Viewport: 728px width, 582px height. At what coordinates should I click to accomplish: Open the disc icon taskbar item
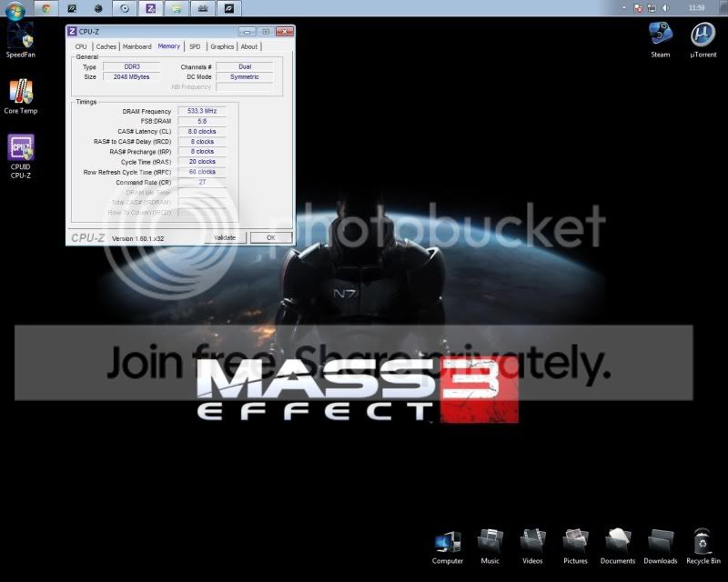pos(125,8)
